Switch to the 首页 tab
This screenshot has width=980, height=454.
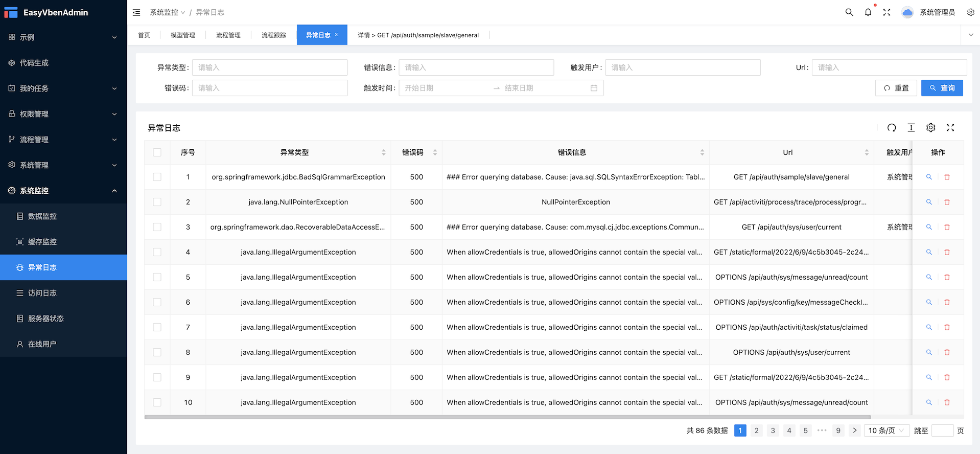click(x=144, y=35)
